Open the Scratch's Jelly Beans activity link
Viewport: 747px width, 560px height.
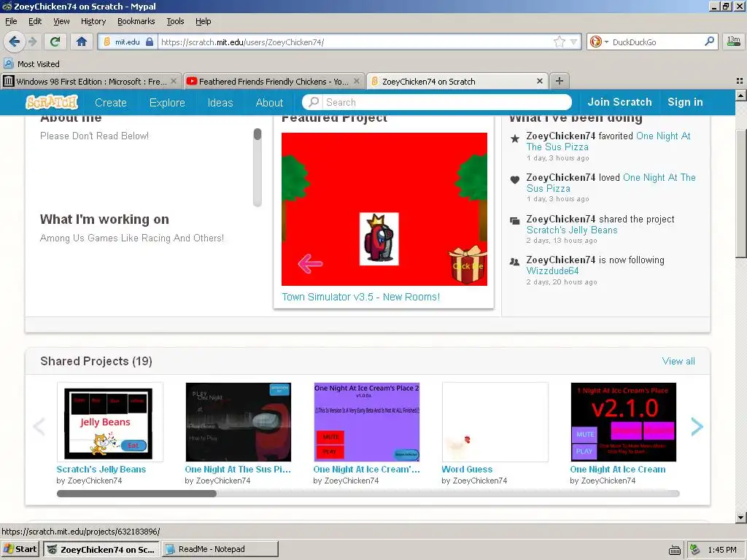click(572, 230)
